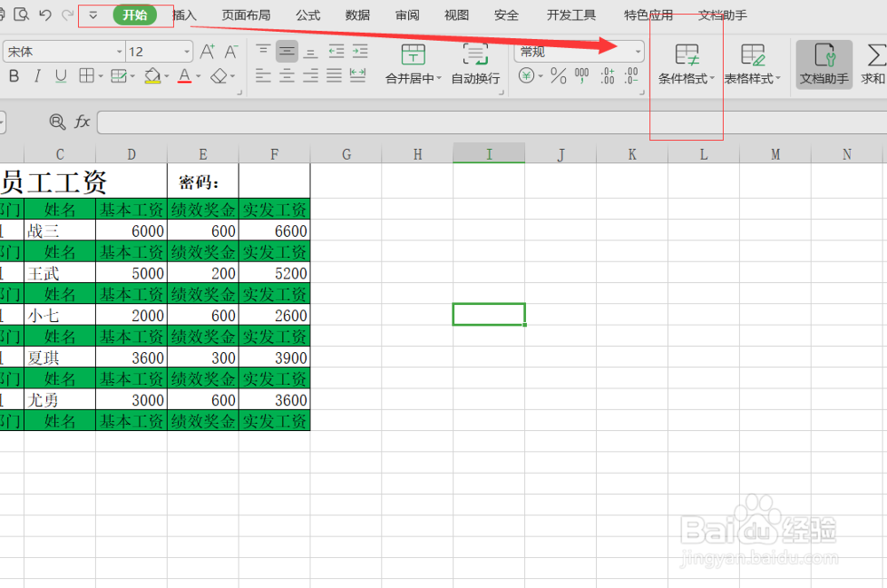Open print preview from quick access toolbar
Viewport: 887px width, 588px height.
tap(21, 14)
